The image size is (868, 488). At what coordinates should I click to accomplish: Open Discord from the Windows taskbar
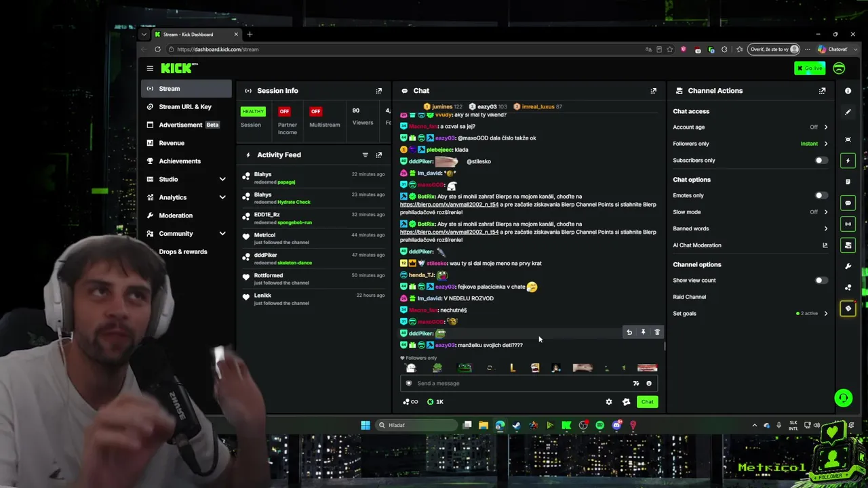(x=616, y=426)
